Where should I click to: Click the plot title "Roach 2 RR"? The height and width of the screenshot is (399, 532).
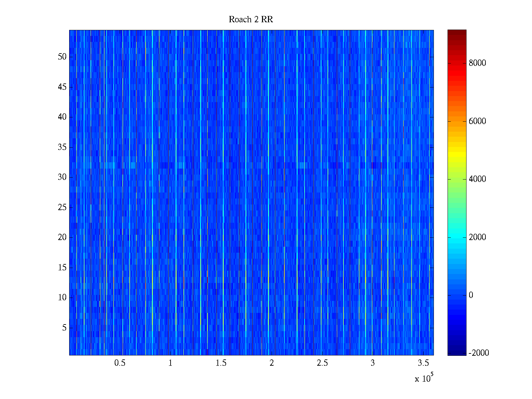click(251, 20)
